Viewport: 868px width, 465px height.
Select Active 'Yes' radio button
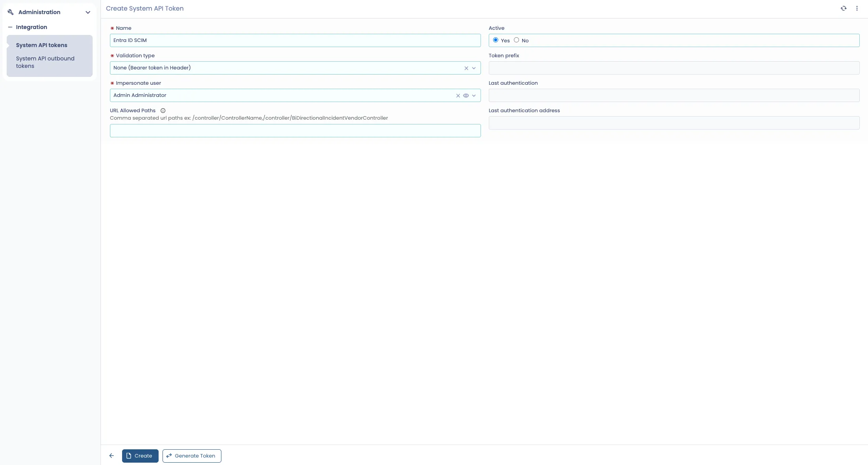(496, 40)
